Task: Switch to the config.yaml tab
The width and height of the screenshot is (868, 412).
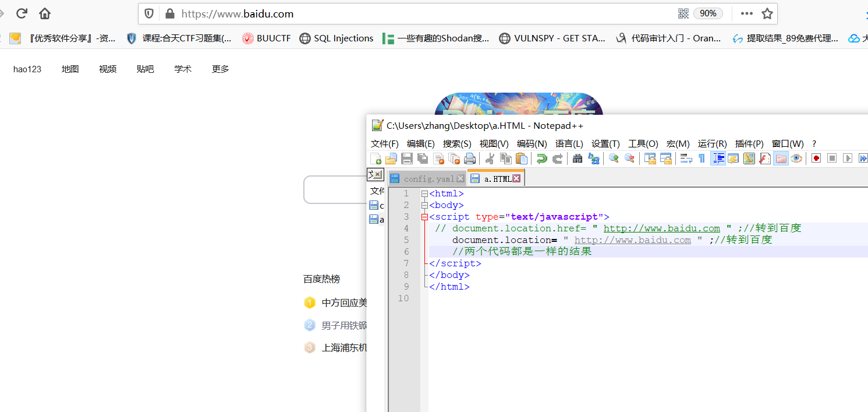Action: click(428, 179)
